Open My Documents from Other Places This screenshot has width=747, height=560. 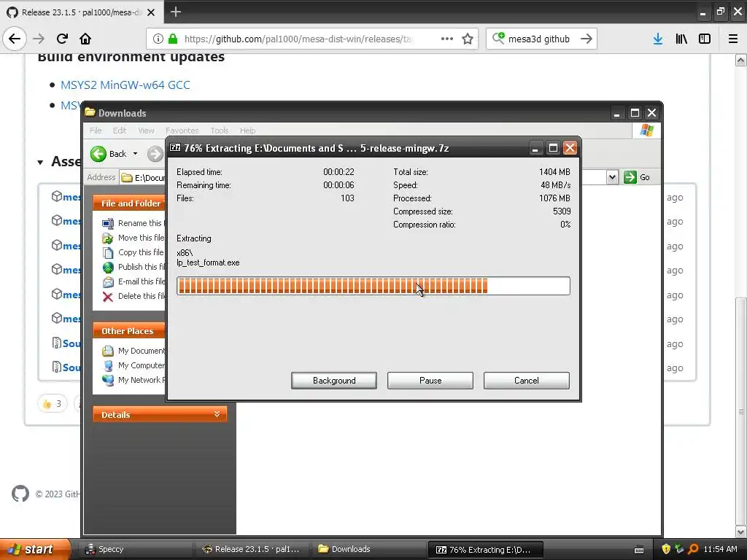pos(134,351)
